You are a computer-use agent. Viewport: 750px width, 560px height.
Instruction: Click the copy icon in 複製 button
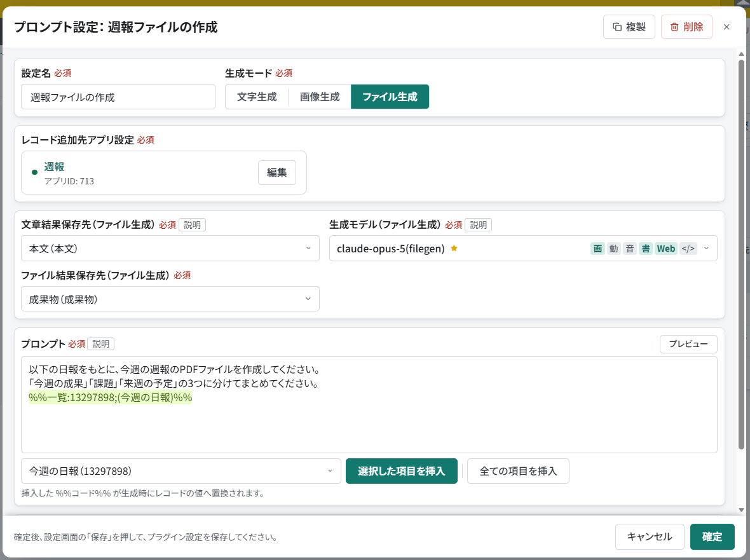(618, 27)
